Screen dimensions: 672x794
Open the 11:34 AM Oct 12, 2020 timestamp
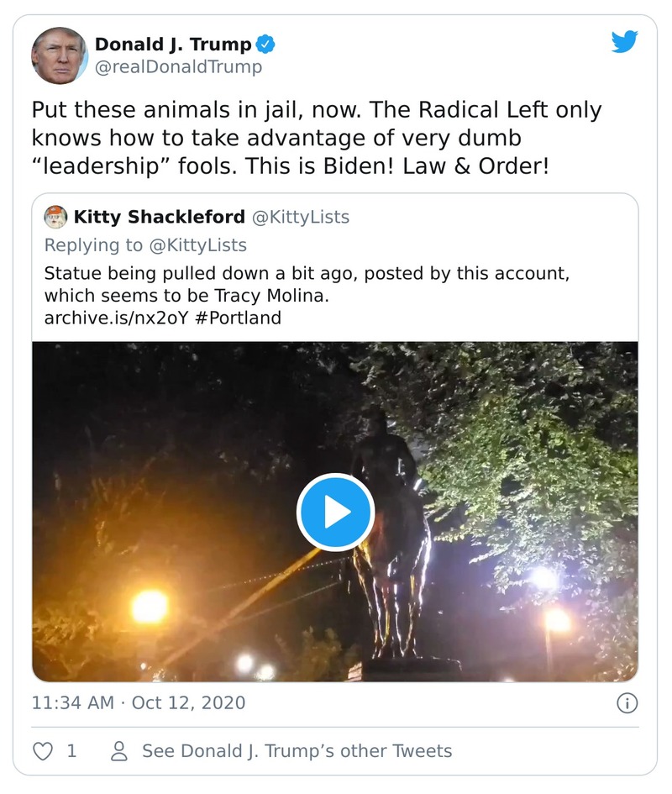point(139,702)
